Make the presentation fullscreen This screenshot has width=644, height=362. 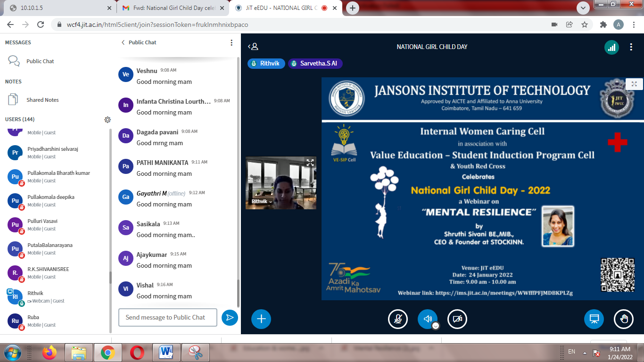pos(634,84)
